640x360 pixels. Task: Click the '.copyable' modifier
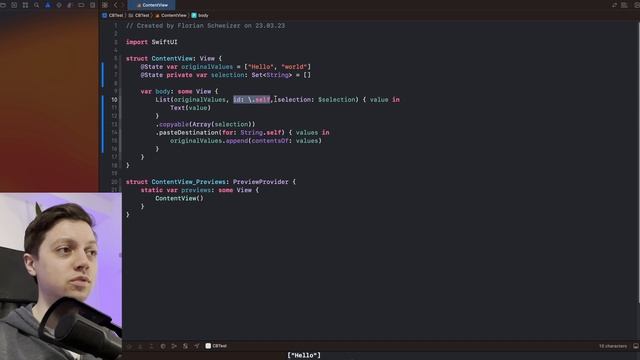click(x=172, y=124)
